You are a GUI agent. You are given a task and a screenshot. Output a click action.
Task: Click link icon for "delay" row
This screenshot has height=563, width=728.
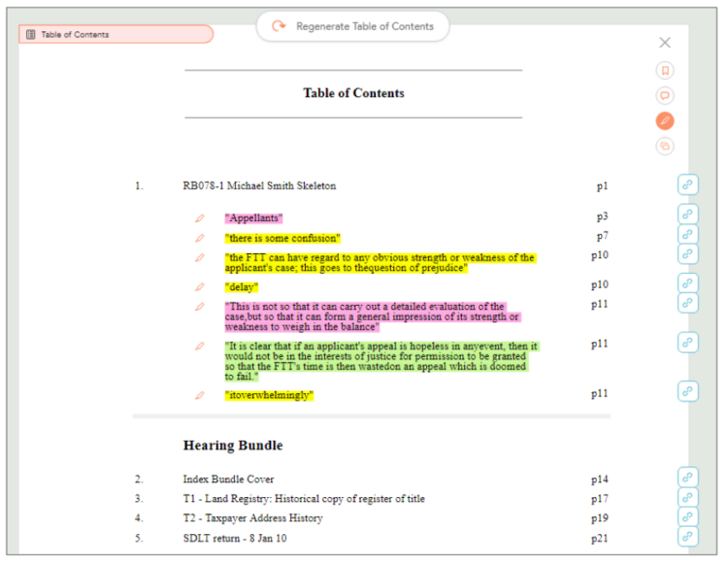[687, 283]
